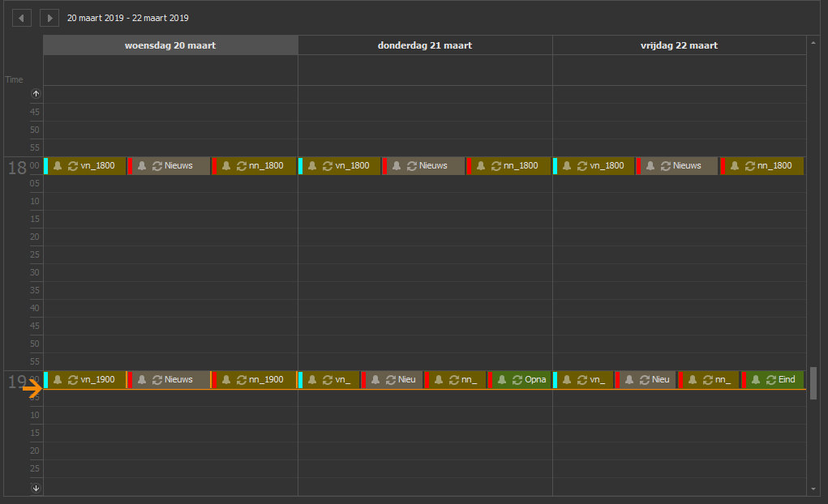Image resolution: width=828 pixels, height=504 pixels.
Task: Click red color marker on Friday 18:00 Nieuws event
Action: pos(639,166)
